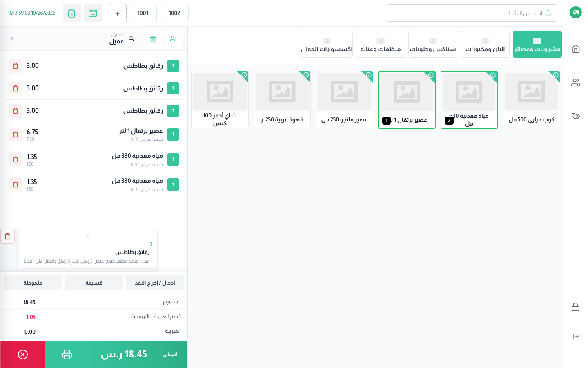Click the ملحوظة note button
Screen dimensions: 588x368
tap(33, 283)
